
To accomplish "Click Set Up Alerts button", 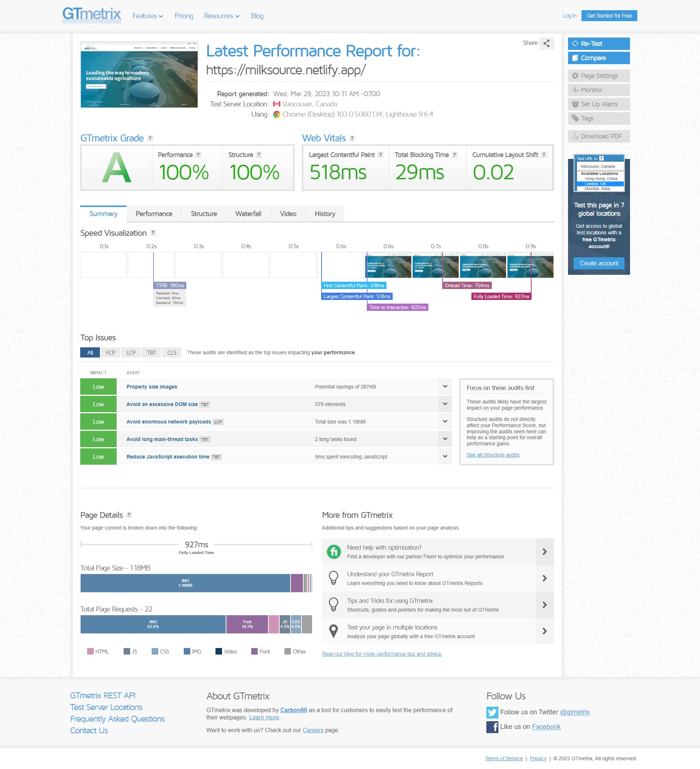I will [x=599, y=104].
